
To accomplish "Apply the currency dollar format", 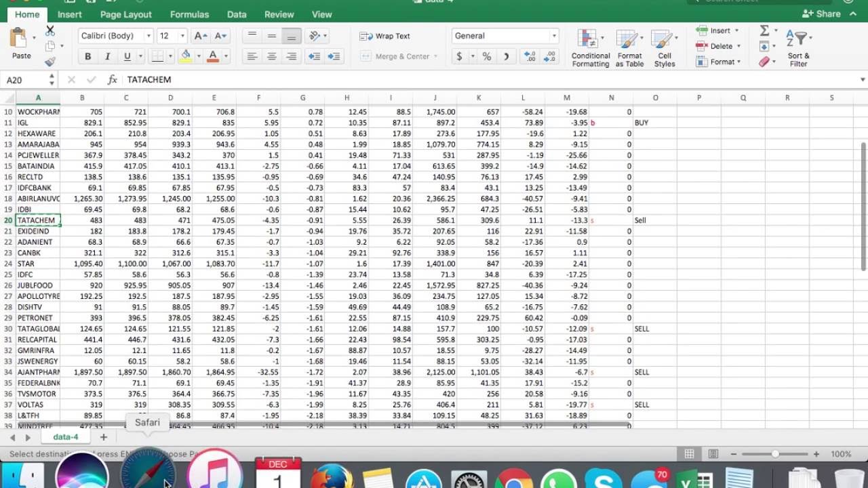I will pyautogui.click(x=459, y=56).
